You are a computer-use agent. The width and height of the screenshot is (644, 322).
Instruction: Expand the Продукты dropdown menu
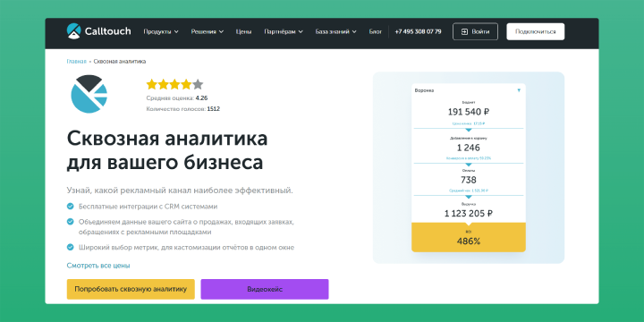pos(161,31)
